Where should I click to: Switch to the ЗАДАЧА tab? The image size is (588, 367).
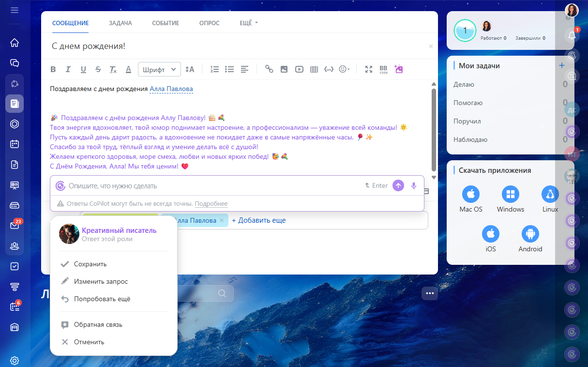click(120, 23)
